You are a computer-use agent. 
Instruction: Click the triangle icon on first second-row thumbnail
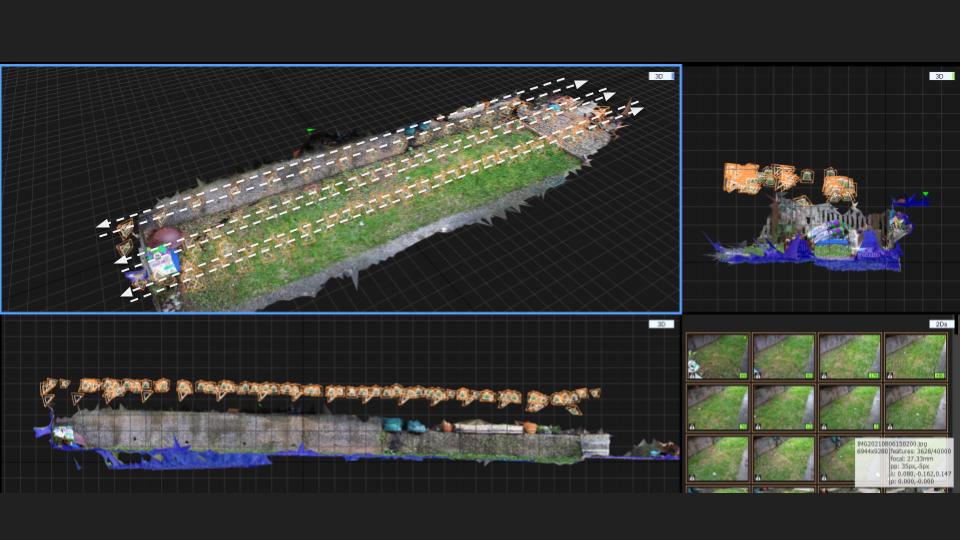tap(693, 426)
